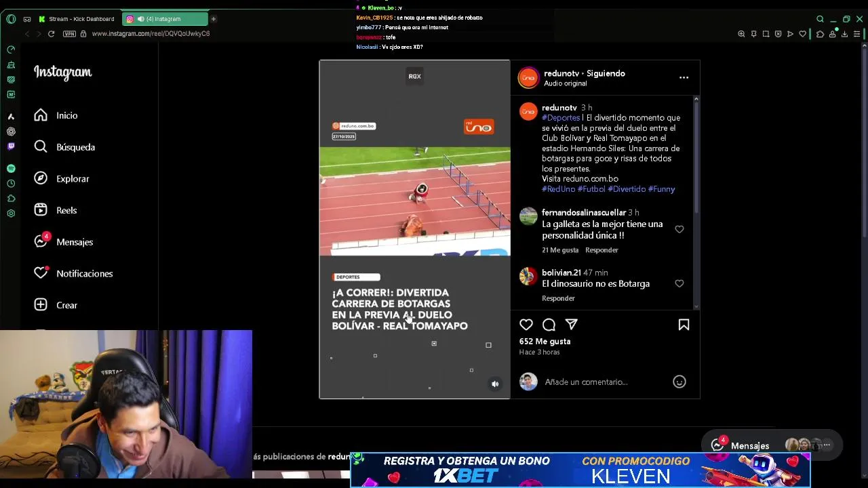The image size is (868, 488).
Task: Open ad blocker shield icon
Action: (x=778, y=34)
